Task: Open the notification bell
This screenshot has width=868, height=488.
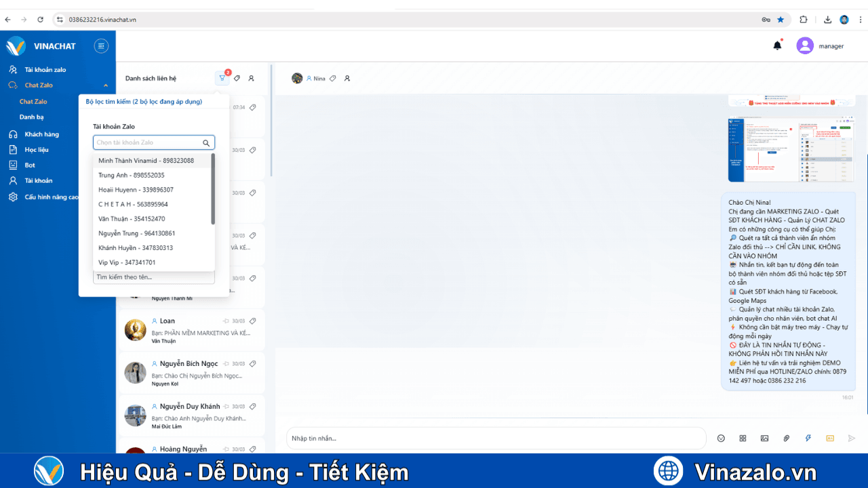Action: point(777,45)
